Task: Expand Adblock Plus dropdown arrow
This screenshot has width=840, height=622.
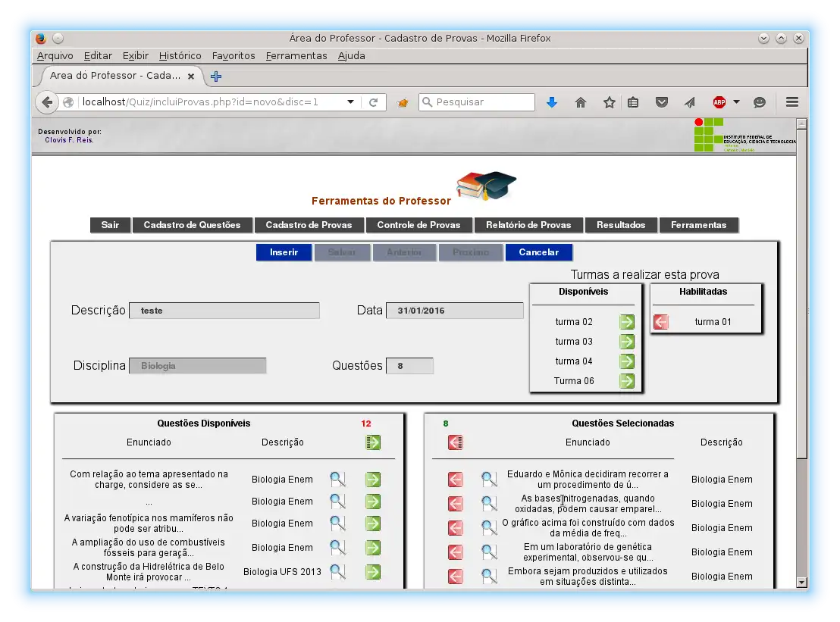Action: [x=737, y=102]
